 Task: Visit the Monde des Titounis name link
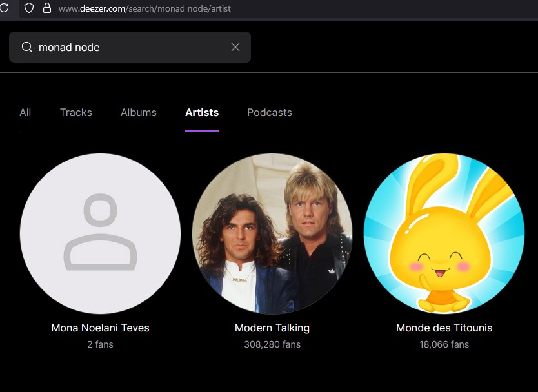click(444, 328)
